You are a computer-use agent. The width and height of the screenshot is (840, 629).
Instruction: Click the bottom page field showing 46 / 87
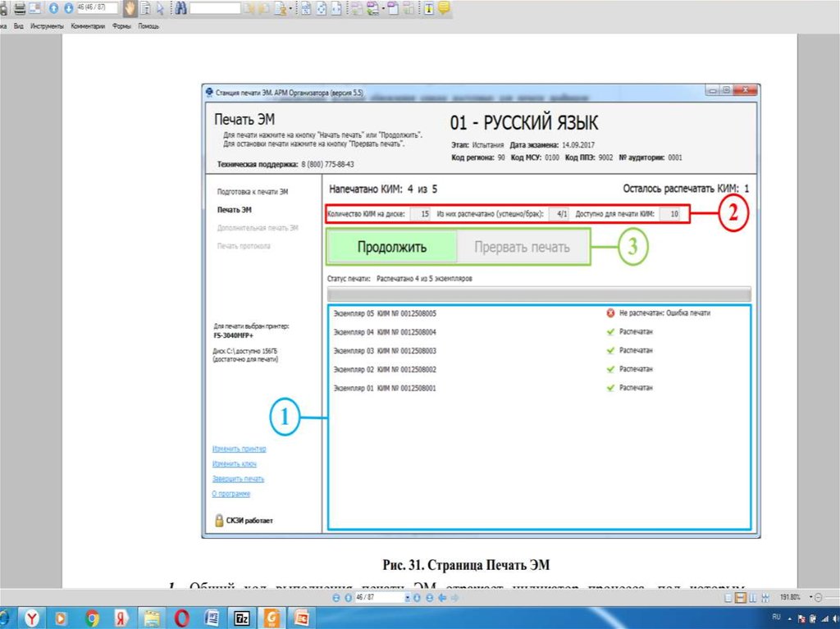(379, 597)
